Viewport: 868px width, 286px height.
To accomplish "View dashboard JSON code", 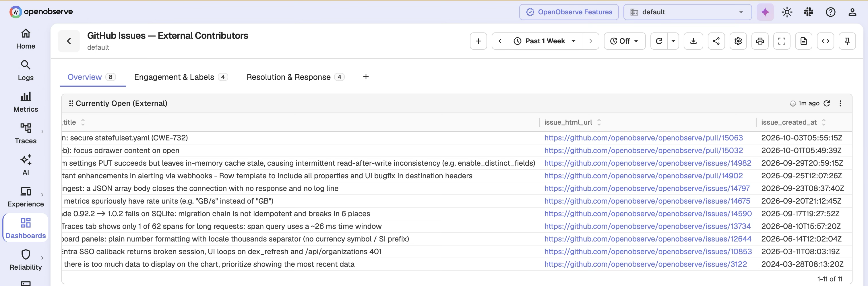I will [825, 41].
